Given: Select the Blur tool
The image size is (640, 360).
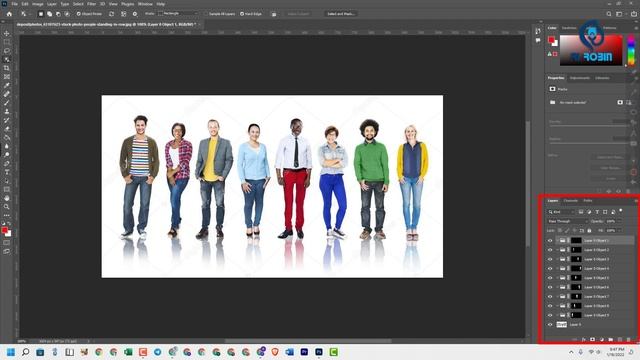Looking at the screenshot, I should tap(7, 146).
